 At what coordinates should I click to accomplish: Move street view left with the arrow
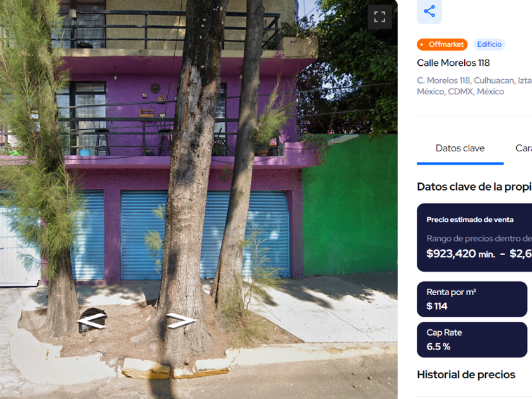pyautogui.click(x=91, y=321)
